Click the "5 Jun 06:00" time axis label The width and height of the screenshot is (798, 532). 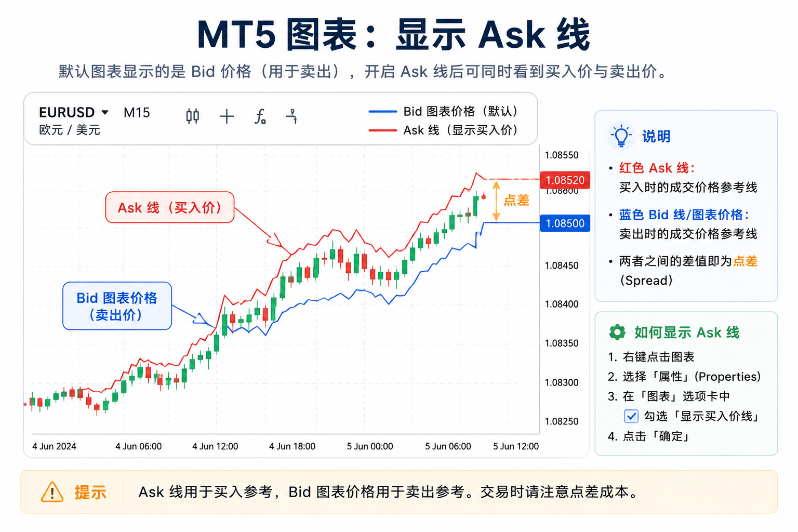448,446
